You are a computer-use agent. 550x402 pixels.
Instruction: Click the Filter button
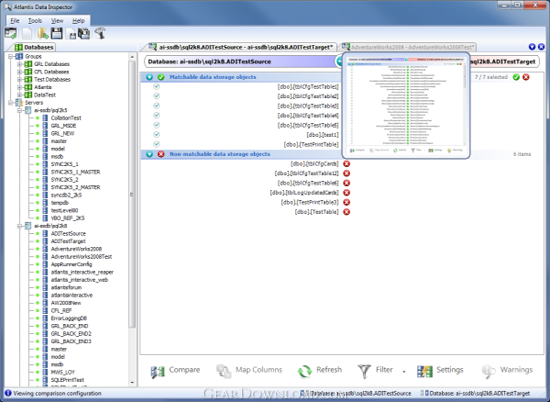375,371
